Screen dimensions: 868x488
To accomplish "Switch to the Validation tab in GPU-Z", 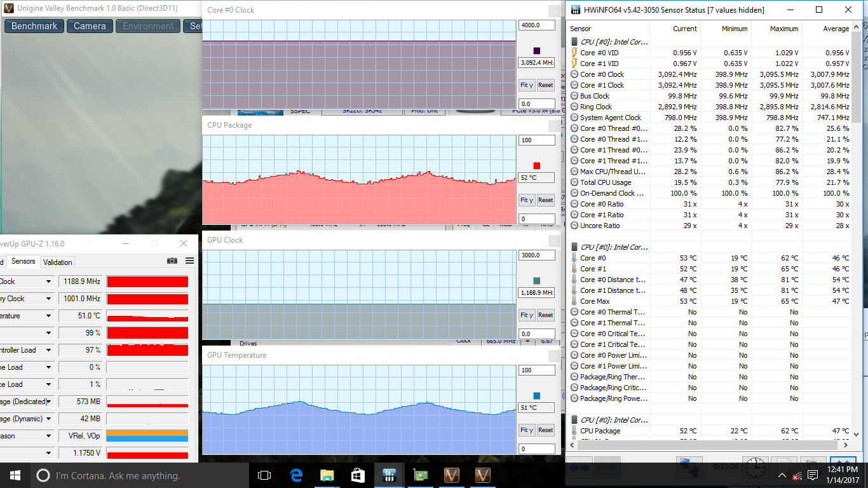I will pos(58,262).
